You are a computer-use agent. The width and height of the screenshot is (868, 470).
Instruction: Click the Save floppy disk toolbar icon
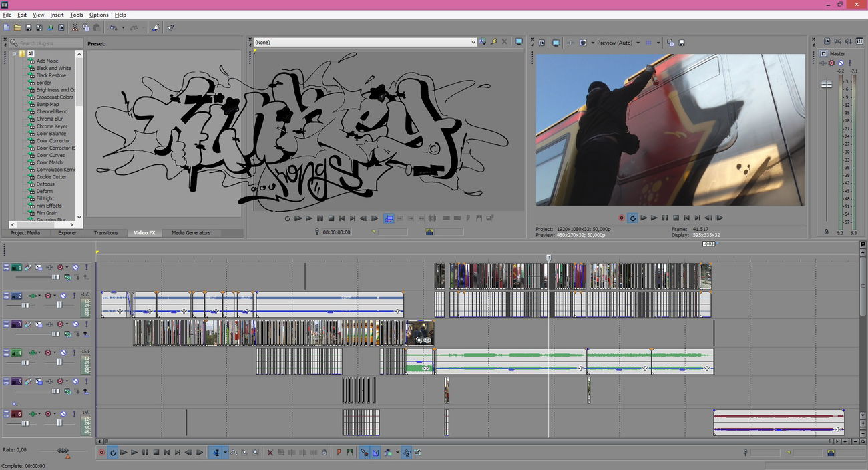(x=28, y=28)
